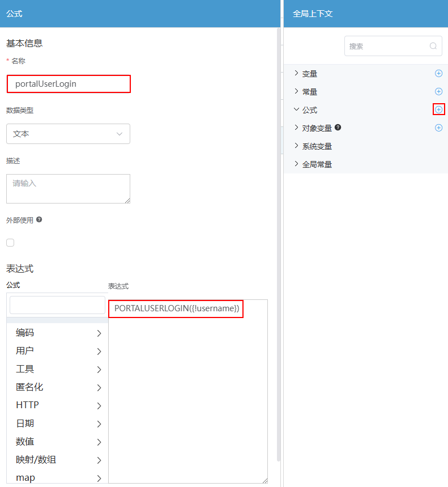This screenshot has height=487, width=448.
Task: Click the 全局常量 tree label
Action: point(317,164)
